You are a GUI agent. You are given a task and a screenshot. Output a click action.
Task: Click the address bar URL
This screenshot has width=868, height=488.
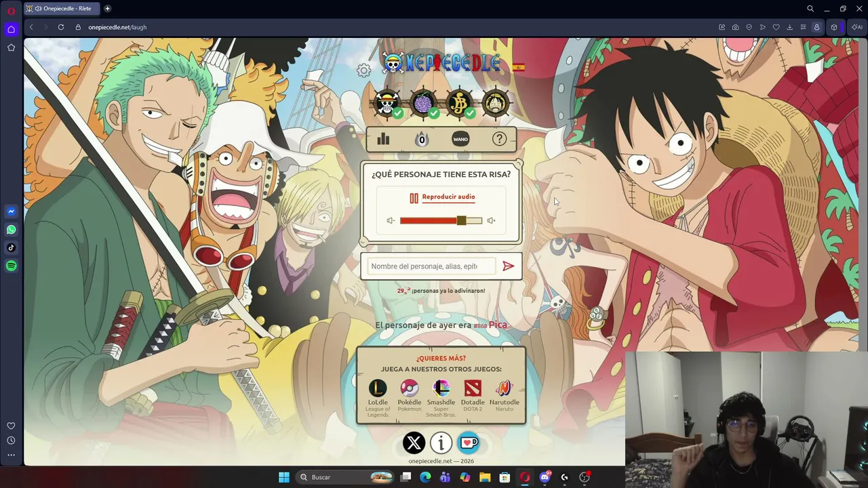[117, 27]
